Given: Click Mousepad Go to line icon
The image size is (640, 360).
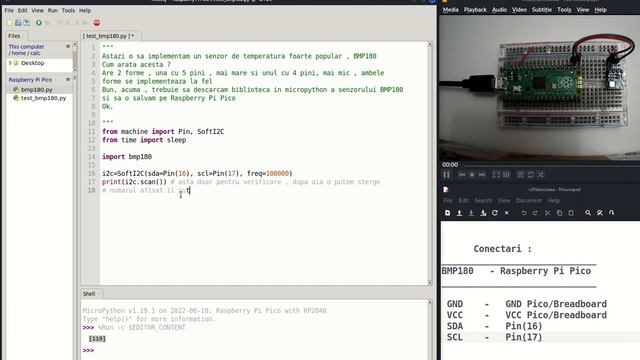Looking at the screenshot, I should point(611,213).
